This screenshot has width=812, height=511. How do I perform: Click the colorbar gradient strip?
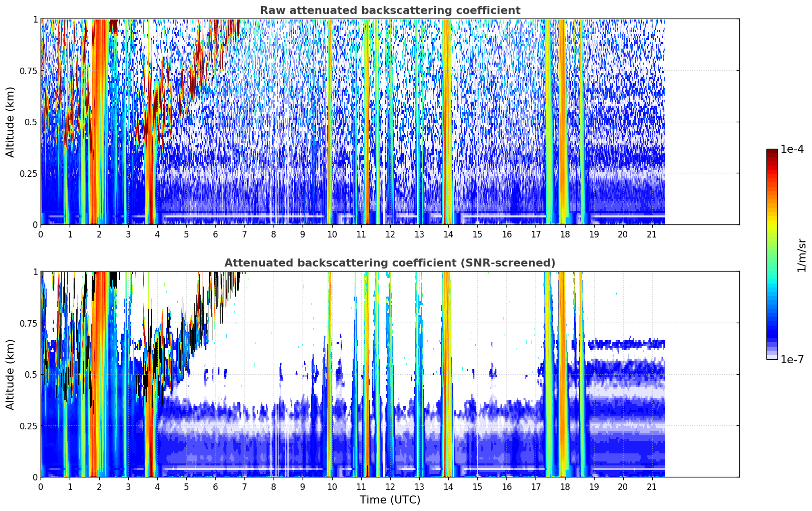772,254
